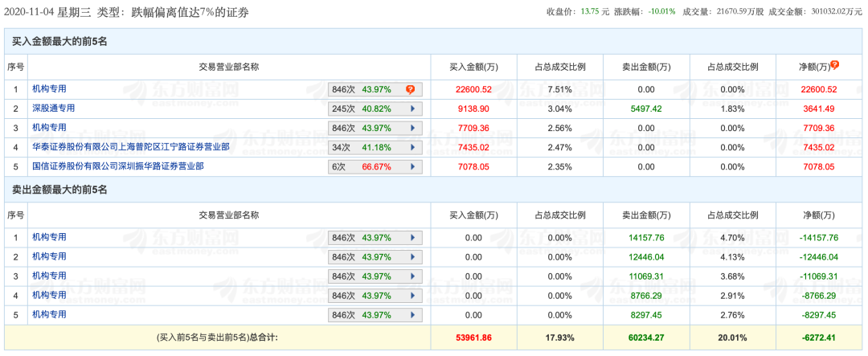
Task: Click the arrow icon in the 华泰证券 row
Action: pyautogui.click(x=412, y=147)
